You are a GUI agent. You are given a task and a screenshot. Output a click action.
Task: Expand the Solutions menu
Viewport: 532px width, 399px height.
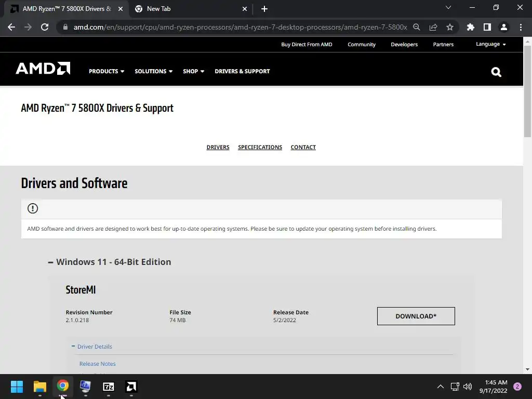[x=154, y=71]
